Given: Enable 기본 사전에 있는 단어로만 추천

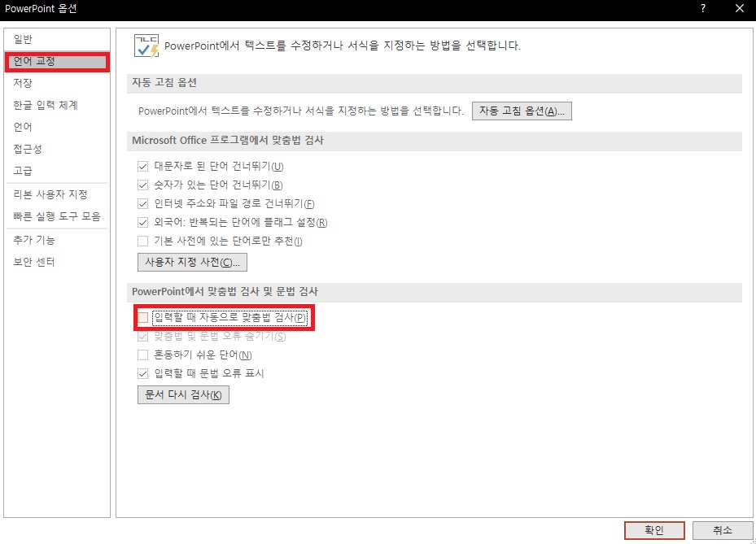Looking at the screenshot, I should point(142,241).
